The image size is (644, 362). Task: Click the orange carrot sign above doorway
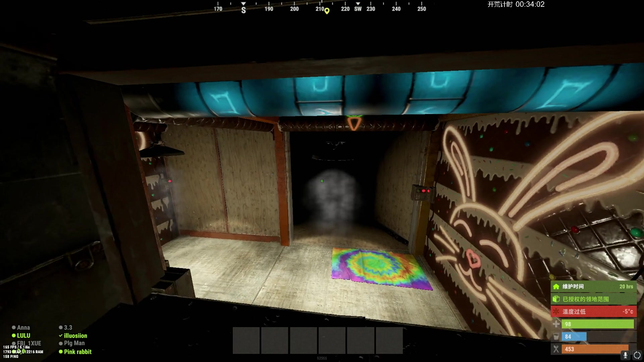point(354,123)
